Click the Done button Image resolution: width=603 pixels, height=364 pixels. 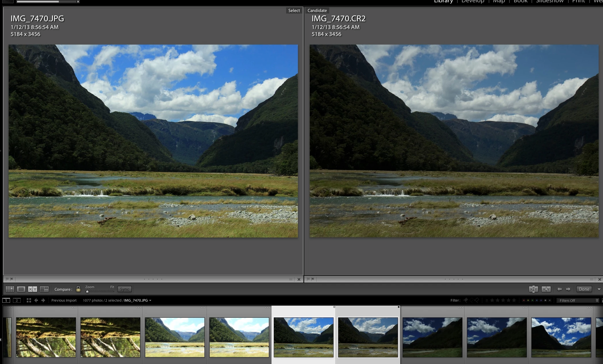tap(584, 289)
